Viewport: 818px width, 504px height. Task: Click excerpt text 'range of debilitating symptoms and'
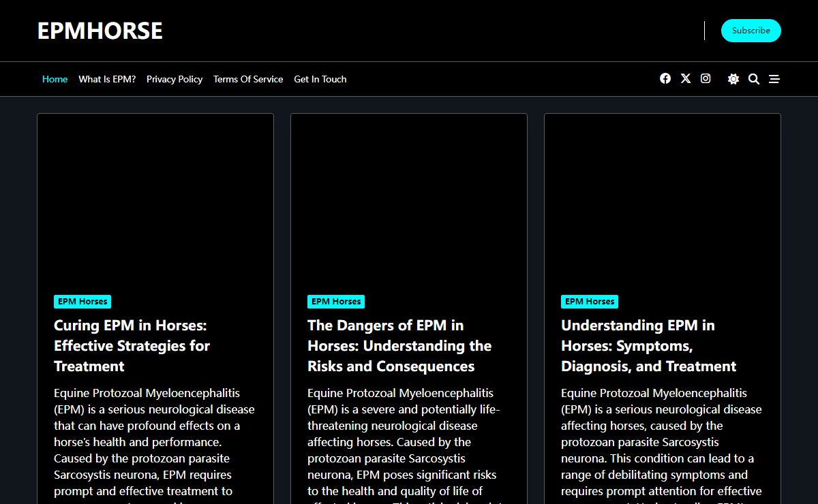coord(654,475)
